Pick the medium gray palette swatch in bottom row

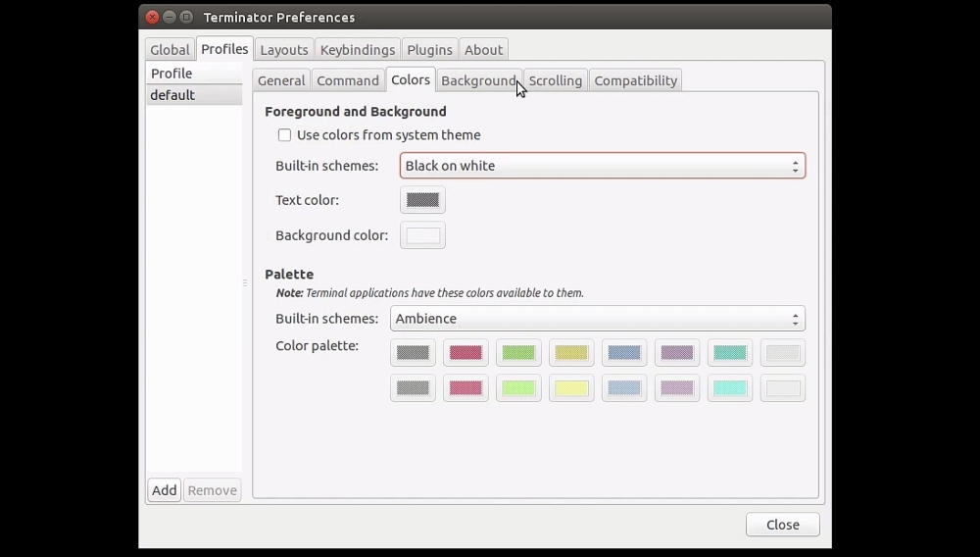pyautogui.click(x=413, y=387)
